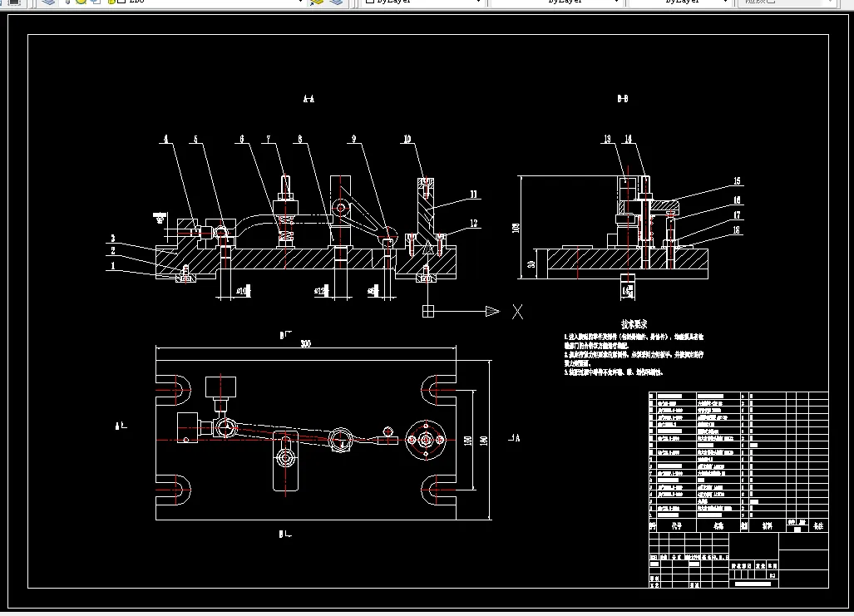
Task: Click the 材料 column header in parts list
Action: click(x=768, y=526)
